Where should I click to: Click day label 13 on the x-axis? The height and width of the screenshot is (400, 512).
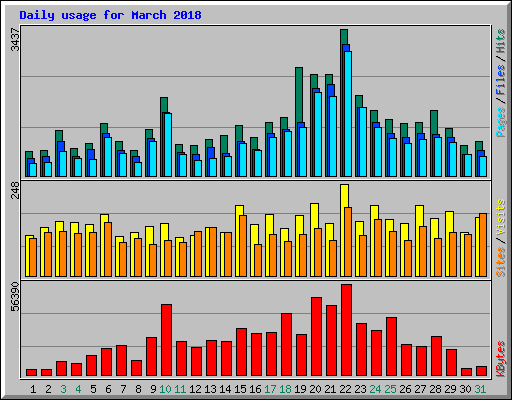210,389
